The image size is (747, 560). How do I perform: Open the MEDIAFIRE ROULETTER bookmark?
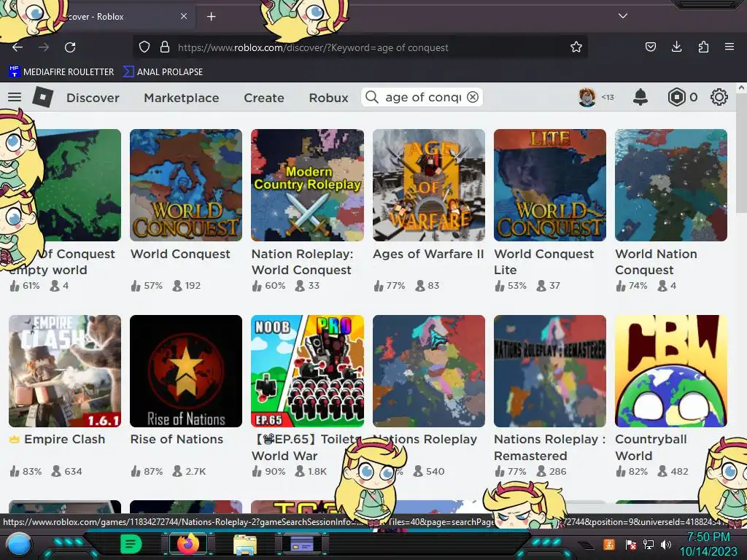click(x=61, y=72)
